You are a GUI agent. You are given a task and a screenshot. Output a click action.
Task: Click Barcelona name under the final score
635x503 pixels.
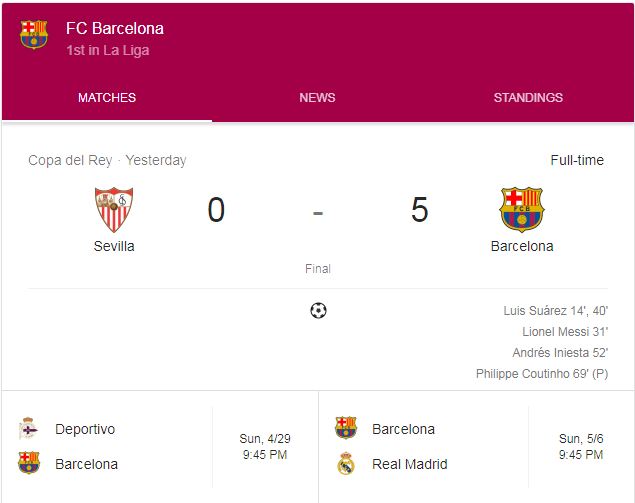click(x=522, y=246)
